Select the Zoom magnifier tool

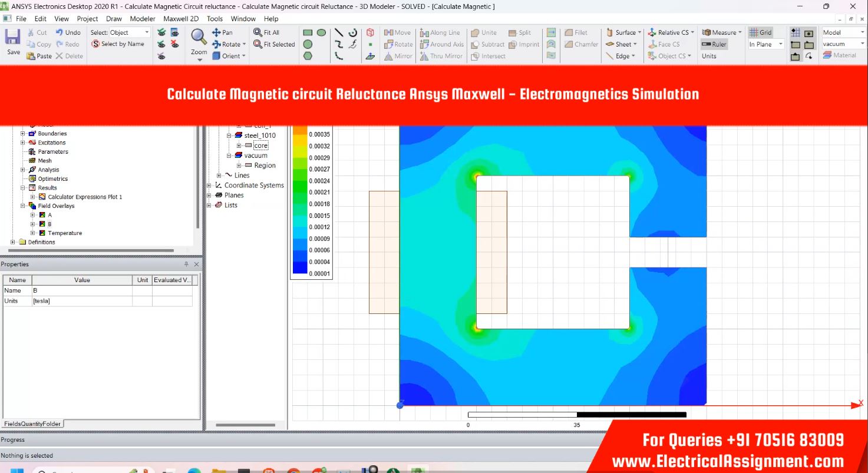(199, 37)
